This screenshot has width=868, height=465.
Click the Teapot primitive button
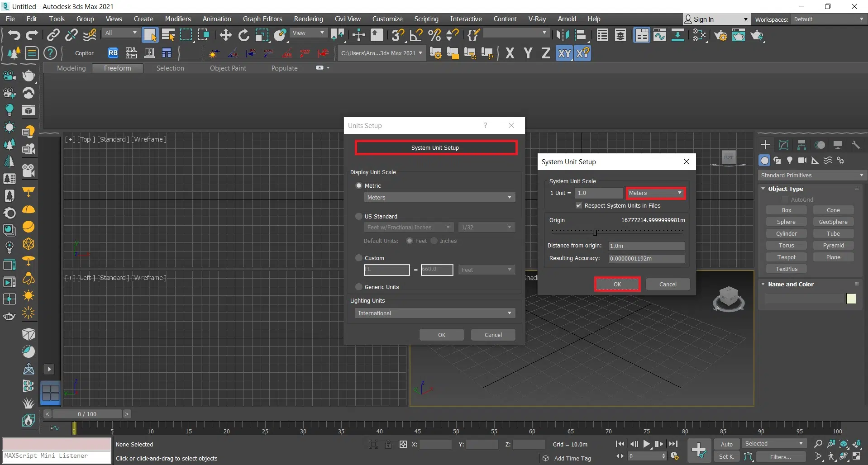786,257
